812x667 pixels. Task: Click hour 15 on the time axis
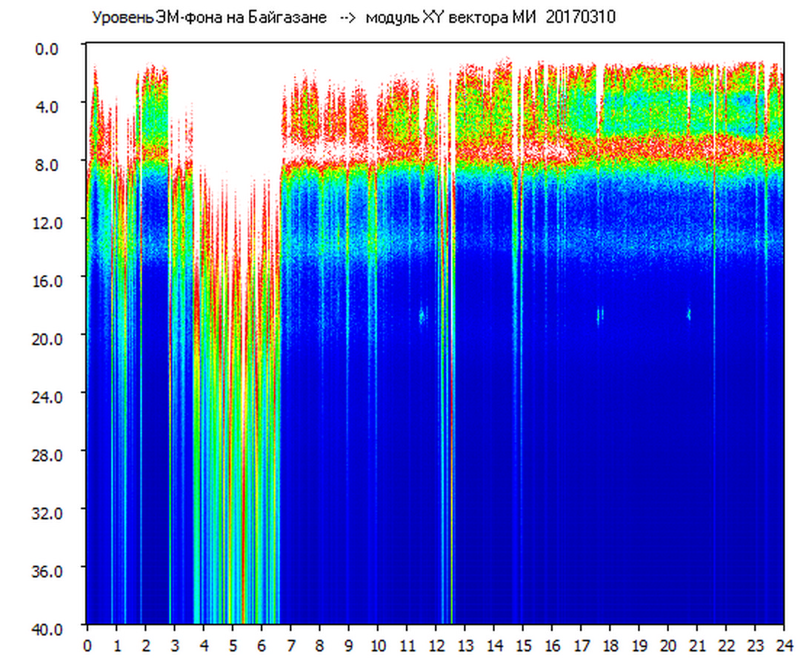coord(523,645)
